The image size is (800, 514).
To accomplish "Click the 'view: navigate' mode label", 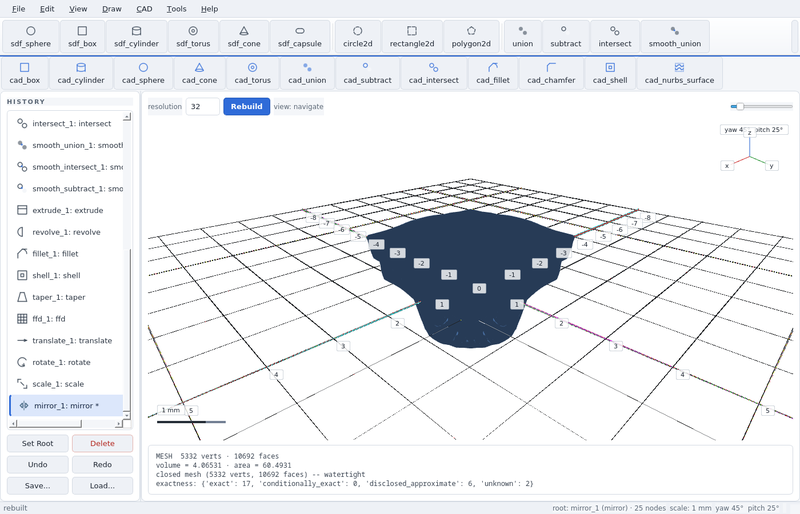I will pyautogui.click(x=298, y=106).
